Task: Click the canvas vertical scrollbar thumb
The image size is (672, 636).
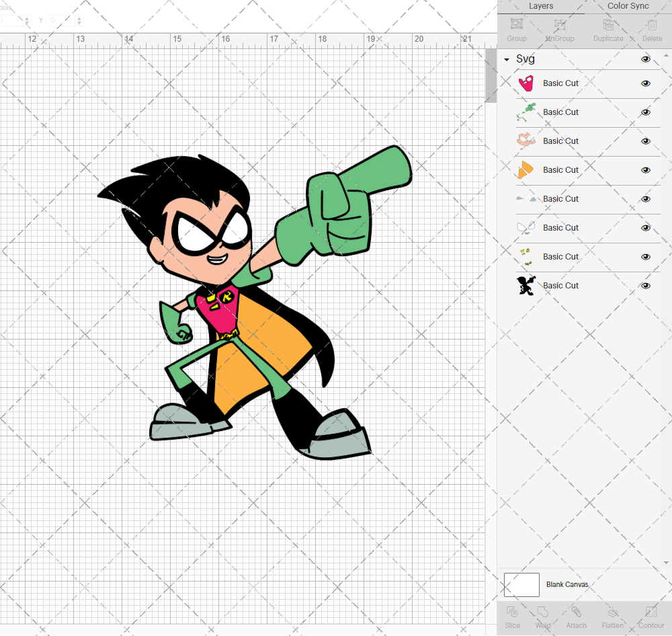Action: [x=491, y=75]
